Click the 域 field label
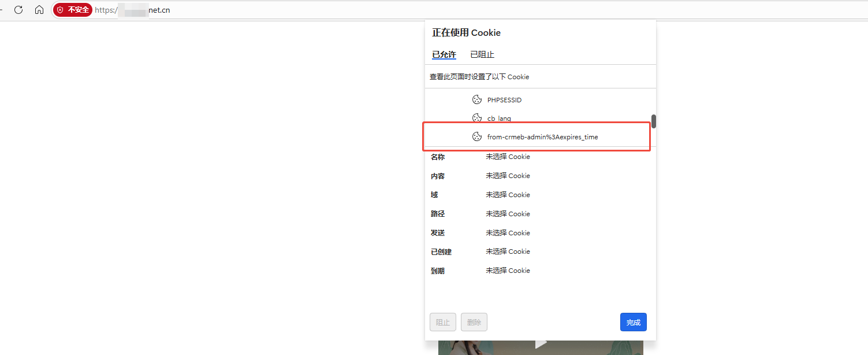The height and width of the screenshot is (355, 868). pos(434,195)
